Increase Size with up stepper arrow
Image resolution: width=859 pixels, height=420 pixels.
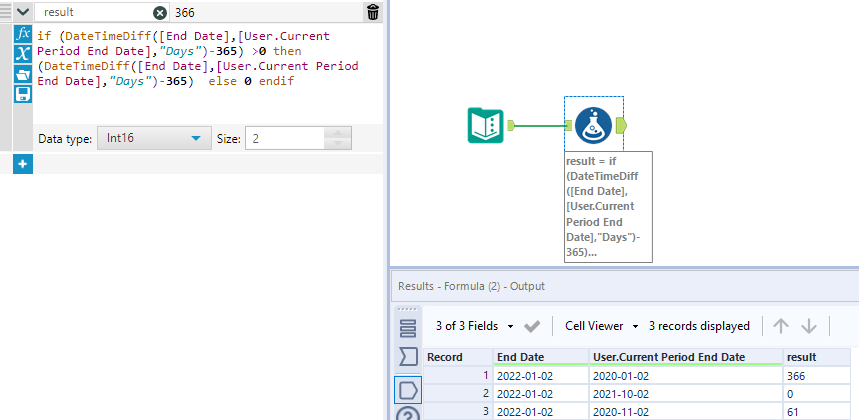338,133
